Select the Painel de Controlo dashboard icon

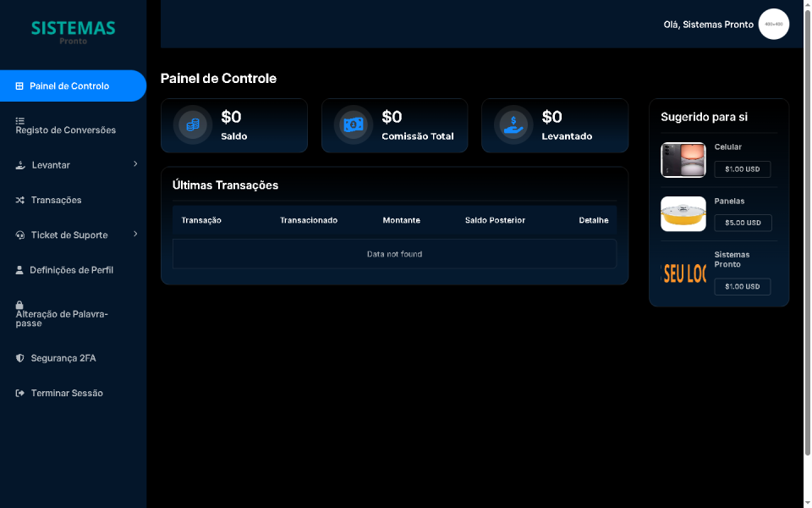tap(19, 86)
